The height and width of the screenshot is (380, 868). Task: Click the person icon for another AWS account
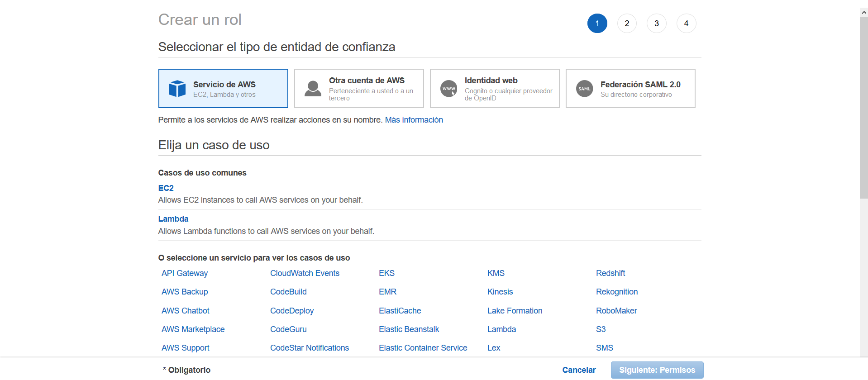313,89
